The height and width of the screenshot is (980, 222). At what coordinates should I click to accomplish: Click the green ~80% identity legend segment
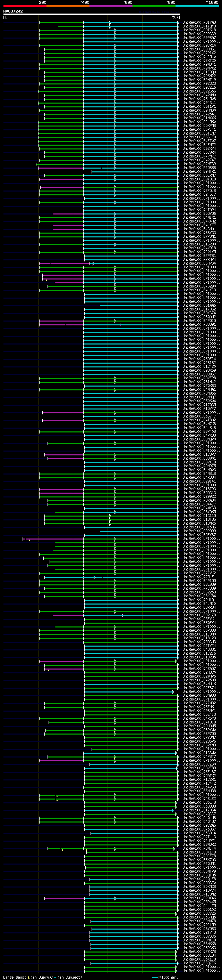click(154, 6)
